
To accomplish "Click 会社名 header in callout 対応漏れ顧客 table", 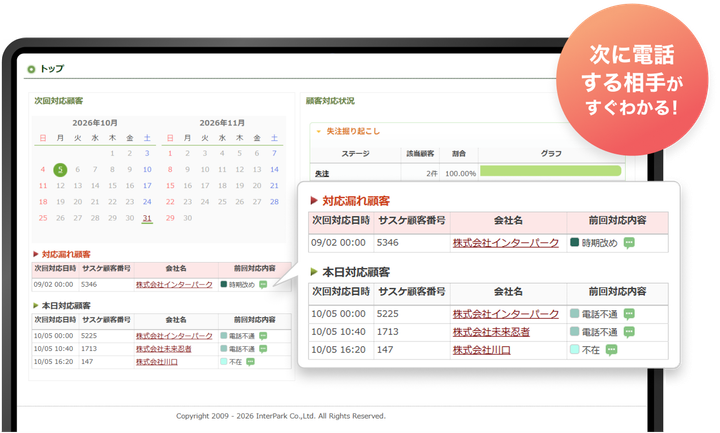I will (508, 220).
